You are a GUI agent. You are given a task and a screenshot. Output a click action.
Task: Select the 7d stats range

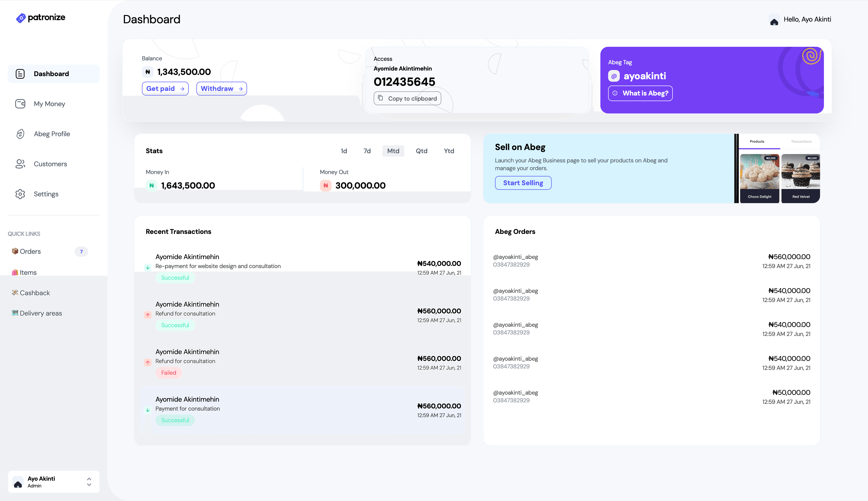[367, 151]
